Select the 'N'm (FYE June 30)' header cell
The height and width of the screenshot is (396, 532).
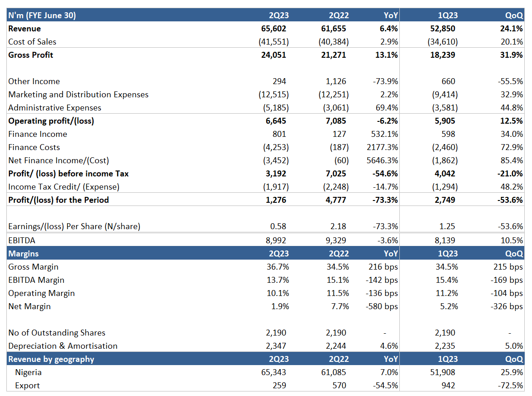click(x=42, y=15)
